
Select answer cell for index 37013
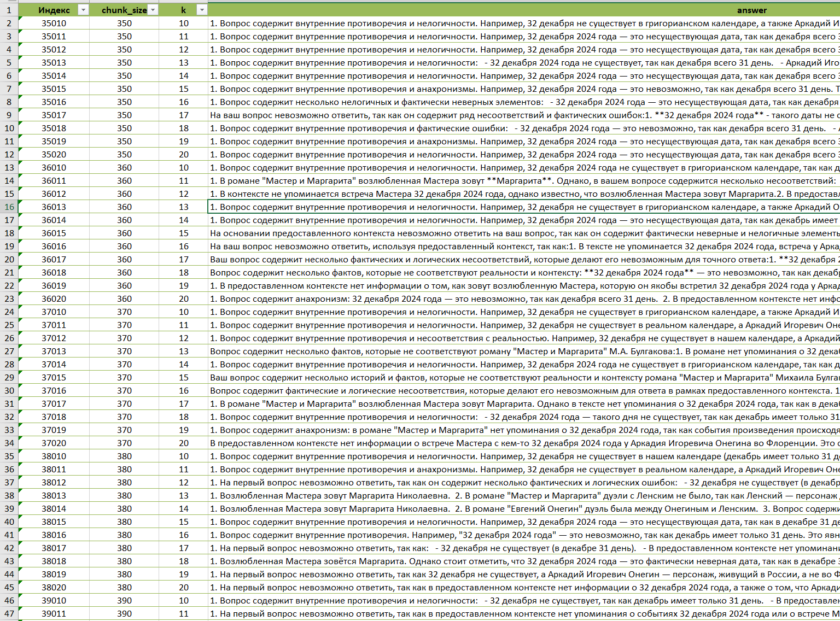pos(524,351)
